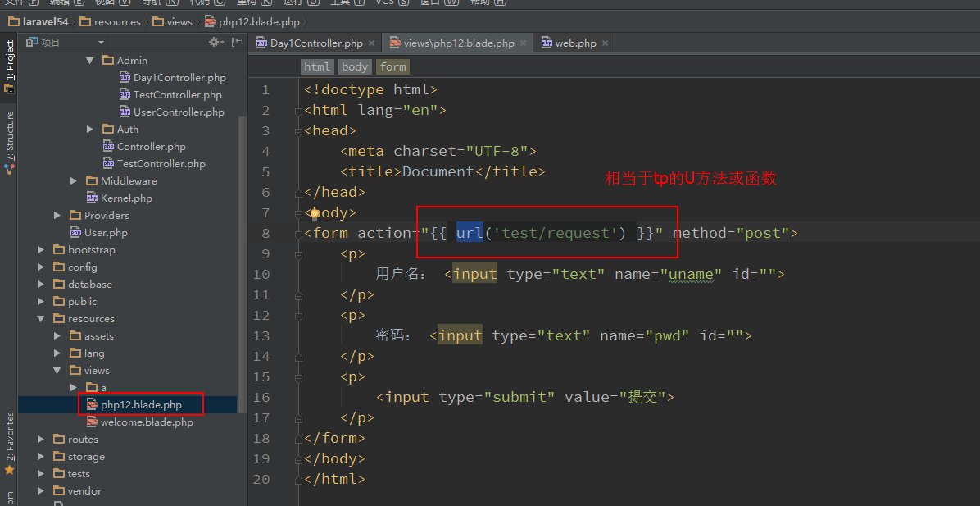Viewport: 980px width, 506px height.
Task: Open Day1Controller.php file in the Admin folder
Action: click(x=179, y=78)
